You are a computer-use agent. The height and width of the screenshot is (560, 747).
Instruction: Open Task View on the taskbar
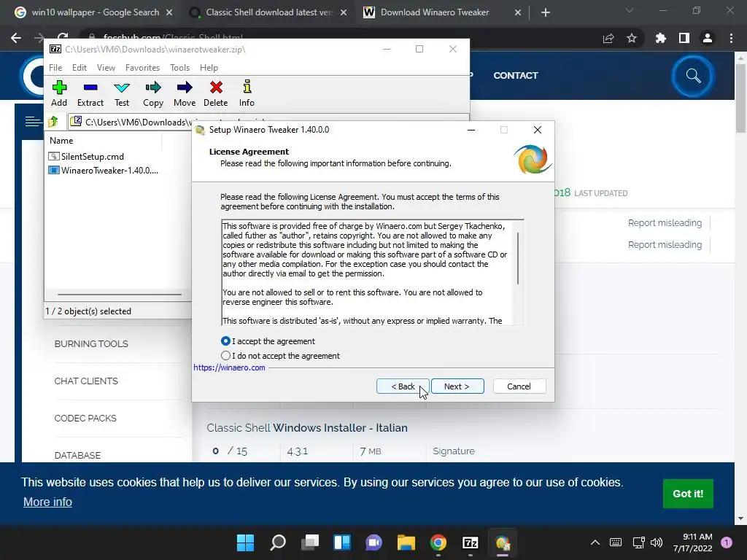tap(310, 542)
